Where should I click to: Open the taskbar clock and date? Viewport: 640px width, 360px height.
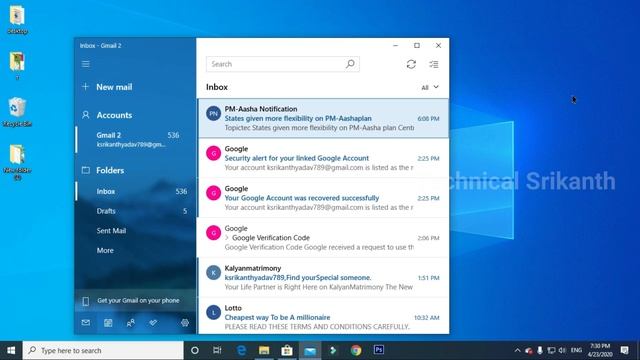pos(600,350)
